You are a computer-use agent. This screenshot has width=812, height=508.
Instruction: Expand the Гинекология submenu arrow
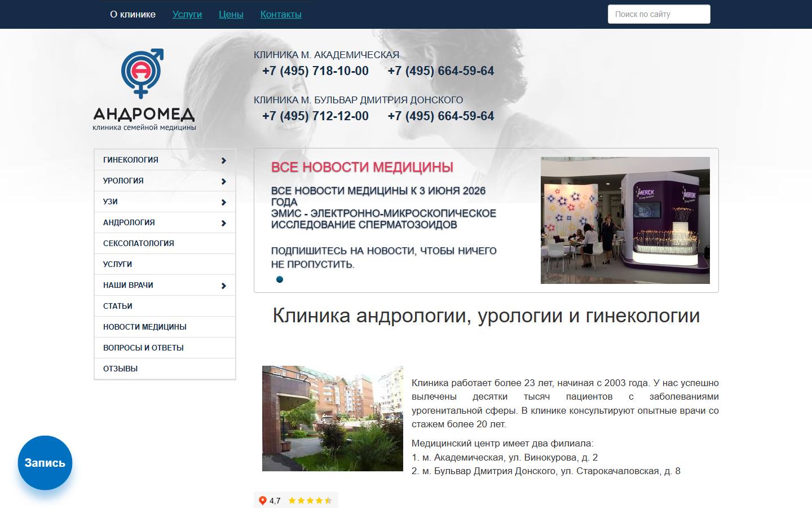[224, 160]
